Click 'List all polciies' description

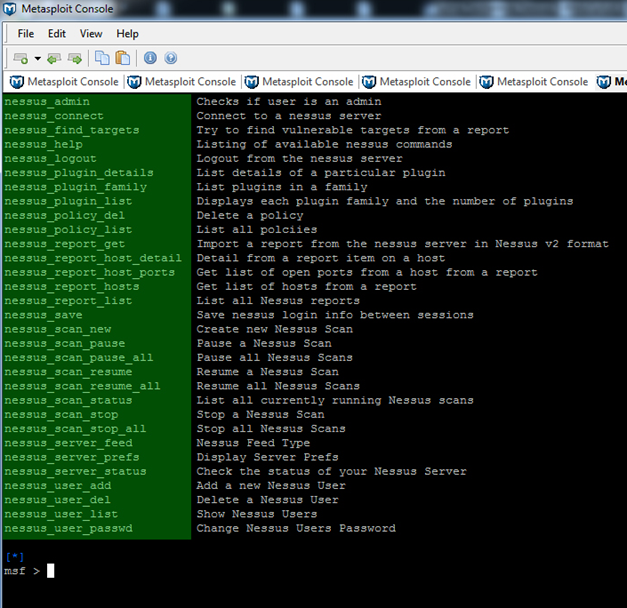(257, 230)
